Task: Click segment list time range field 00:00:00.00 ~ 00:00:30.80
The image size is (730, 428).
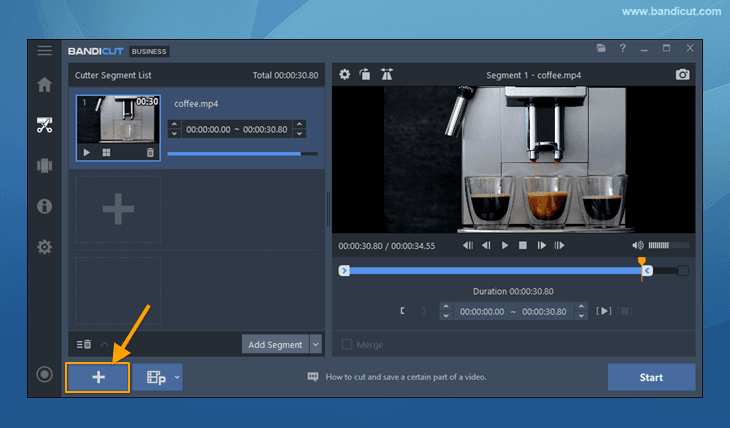Action: 237,129
